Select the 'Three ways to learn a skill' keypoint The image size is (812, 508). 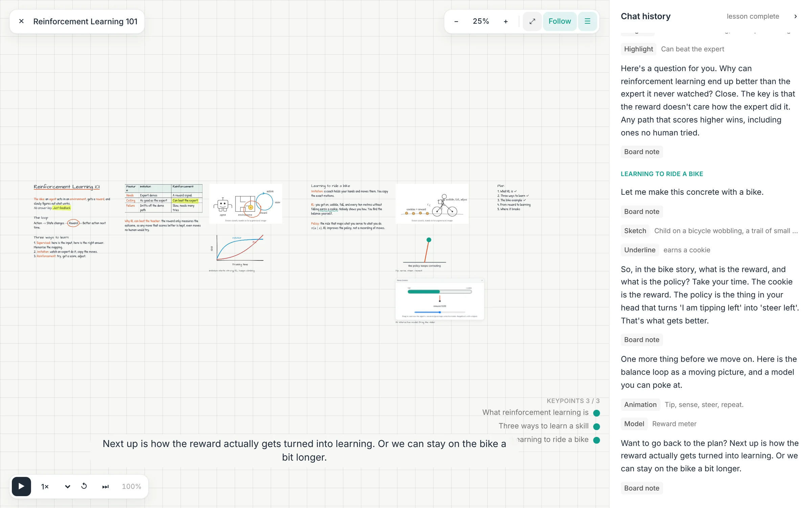(x=549, y=426)
